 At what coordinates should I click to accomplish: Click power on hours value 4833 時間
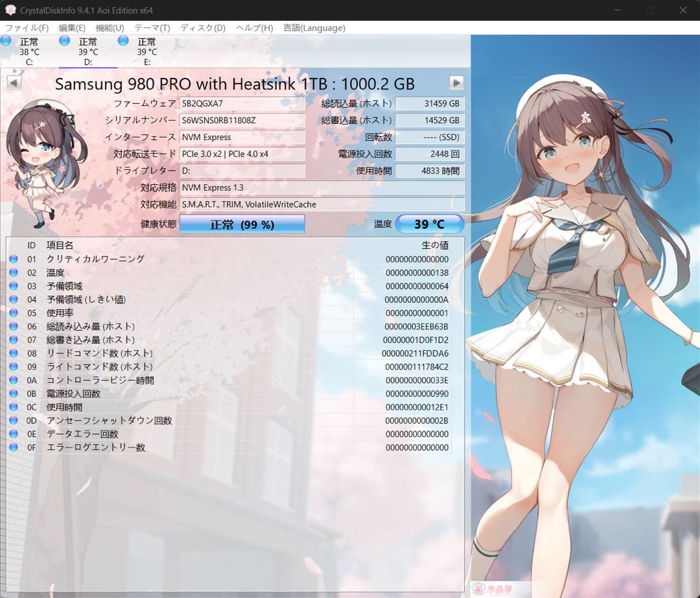pos(430,171)
